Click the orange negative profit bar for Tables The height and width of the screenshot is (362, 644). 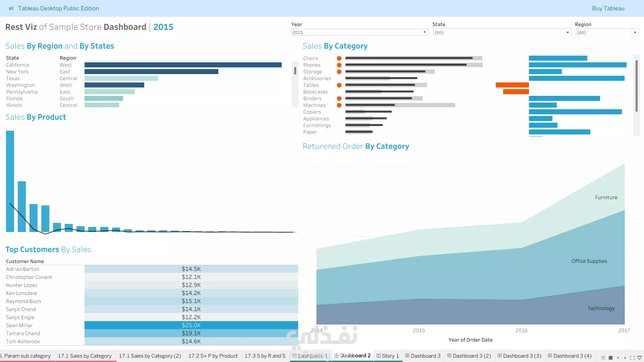(512, 85)
